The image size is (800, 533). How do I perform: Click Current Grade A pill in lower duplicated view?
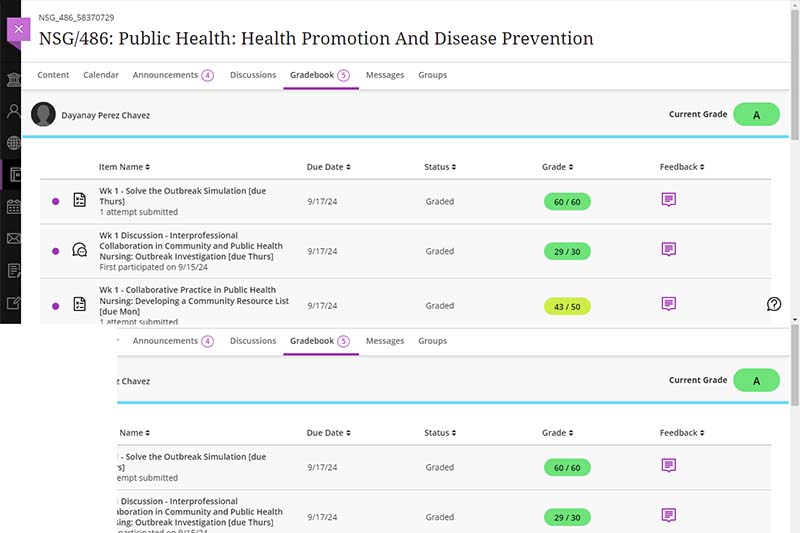tap(756, 380)
